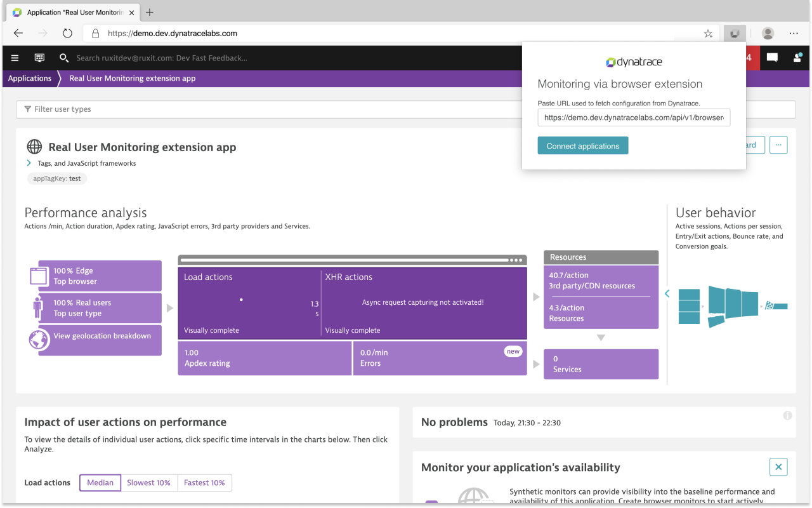The image size is (812, 508).
Task: Click the No problems heading
Action: (454, 422)
